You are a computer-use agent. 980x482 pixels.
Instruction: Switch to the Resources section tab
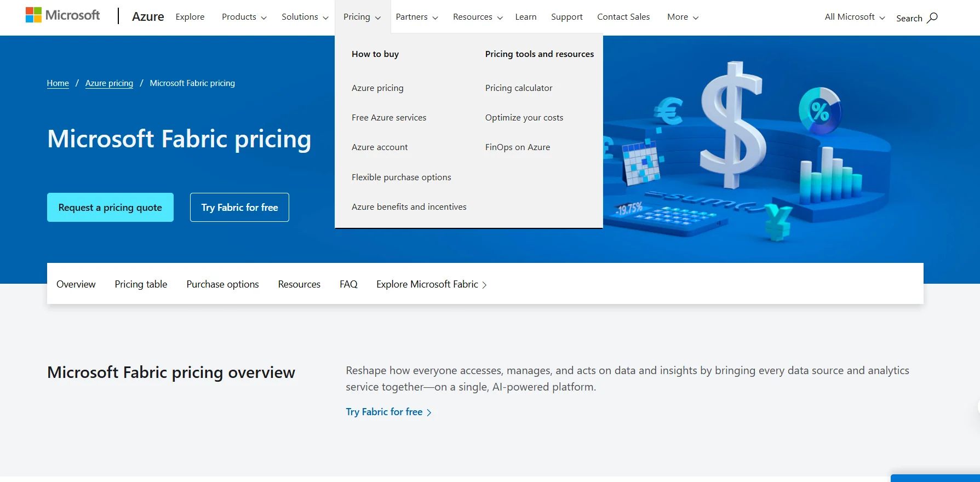[x=299, y=284]
